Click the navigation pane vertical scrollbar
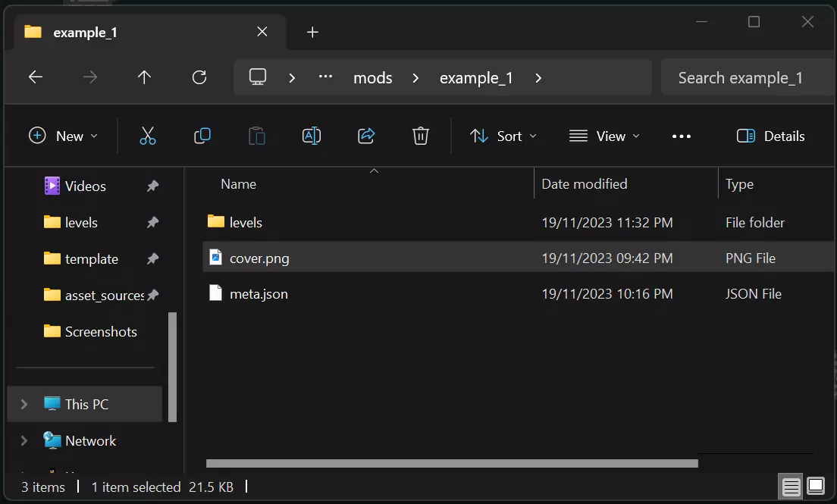Image resolution: width=837 pixels, height=504 pixels. [172, 367]
